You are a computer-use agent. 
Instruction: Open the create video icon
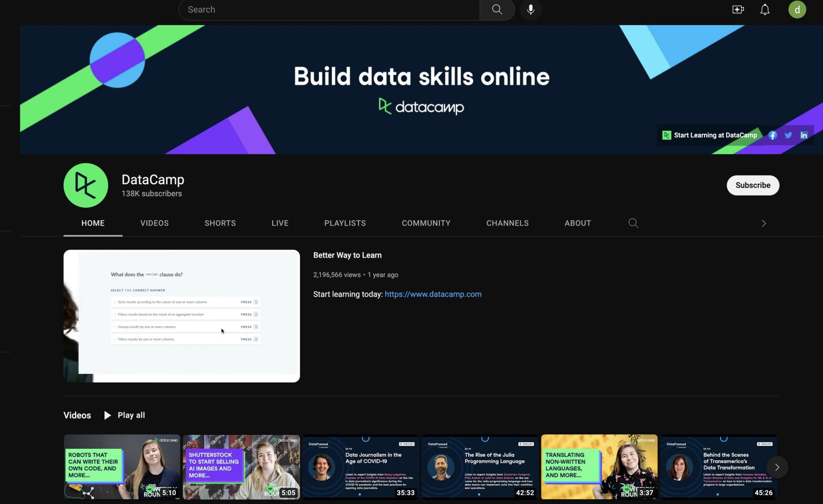coord(738,10)
